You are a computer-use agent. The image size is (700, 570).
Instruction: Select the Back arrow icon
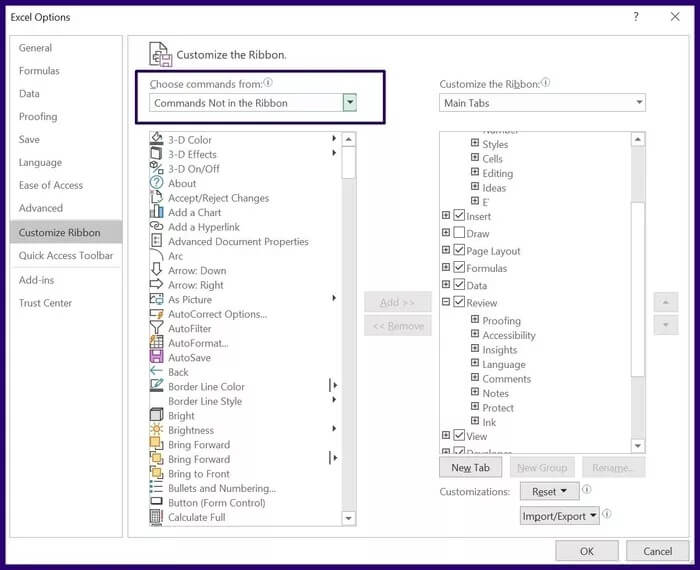tap(156, 371)
